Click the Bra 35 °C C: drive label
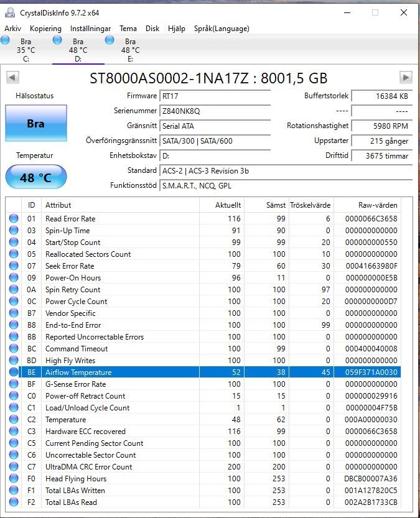The width and height of the screenshot is (420, 518). [26, 50]
